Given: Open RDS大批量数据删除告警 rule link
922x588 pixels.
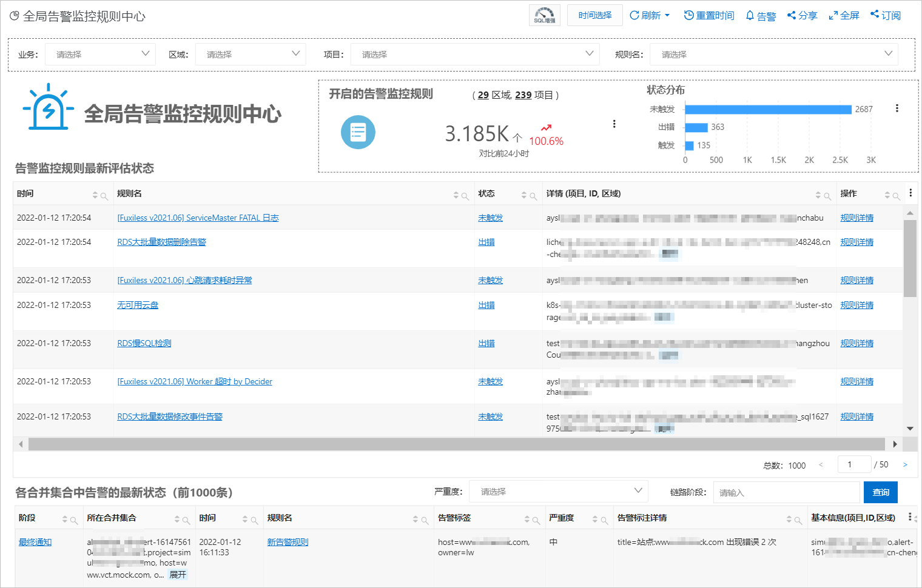Looking at the screenshot, I should coord(161,242).
